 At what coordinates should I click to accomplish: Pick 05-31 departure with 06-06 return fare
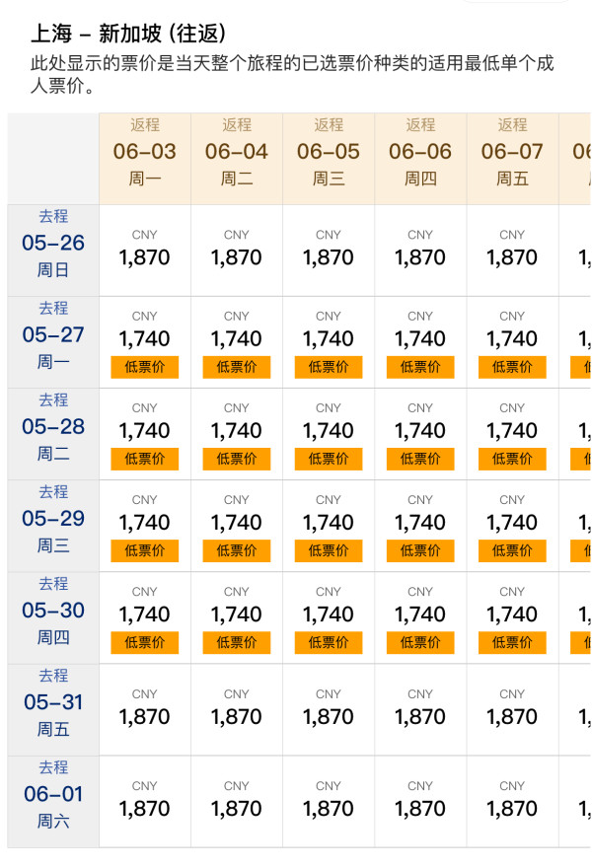tap(420, 709)
